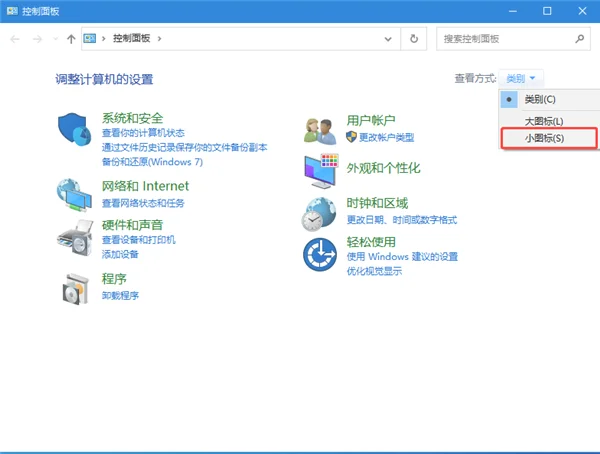Open the System and Security shield icon
The image size is (600, 454).
tap(75, 129)
